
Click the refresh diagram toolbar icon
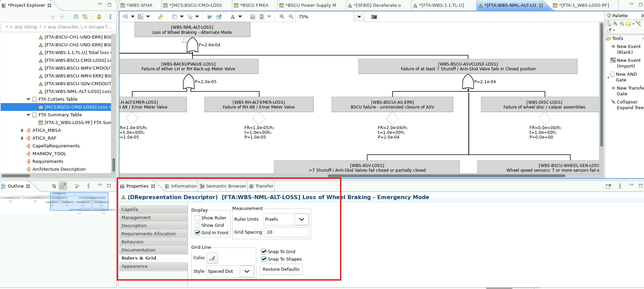[160, 17]
